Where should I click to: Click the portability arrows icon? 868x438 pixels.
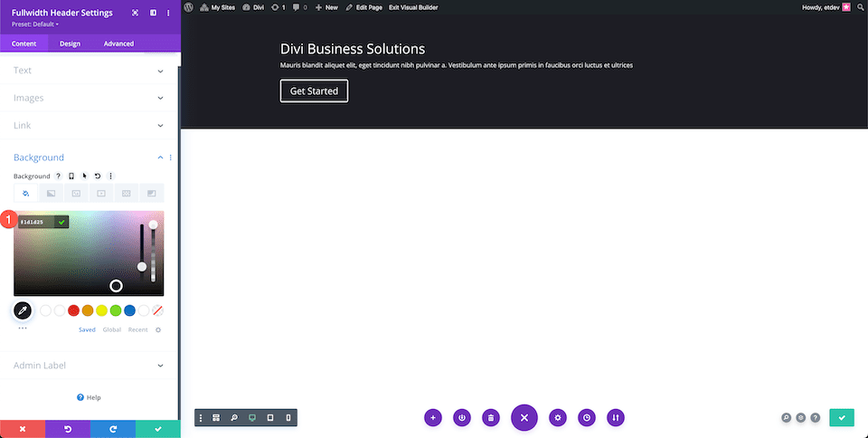tap(616, 417)
